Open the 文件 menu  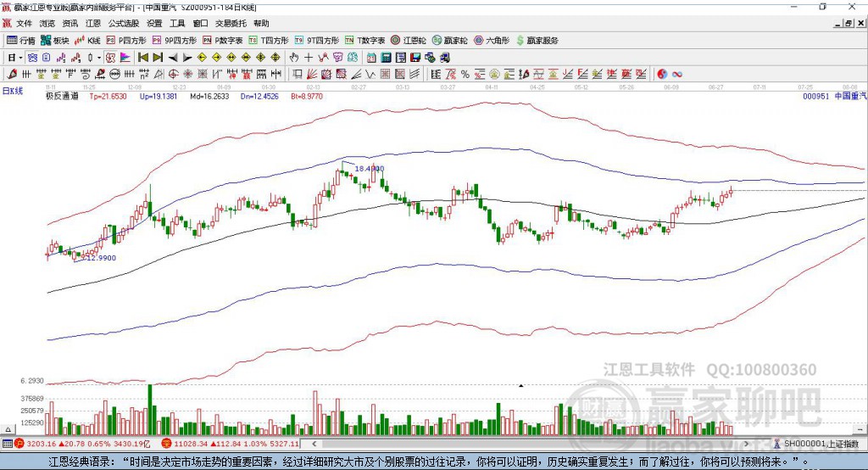(x=24, y=23)
